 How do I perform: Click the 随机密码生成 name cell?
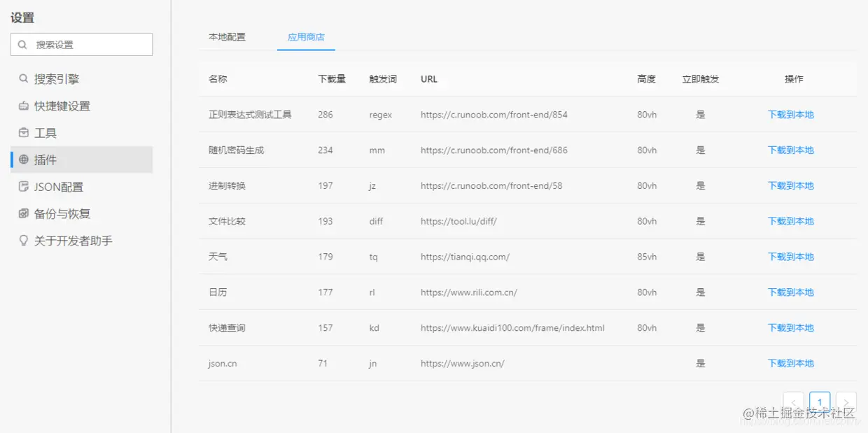[237, 150]
